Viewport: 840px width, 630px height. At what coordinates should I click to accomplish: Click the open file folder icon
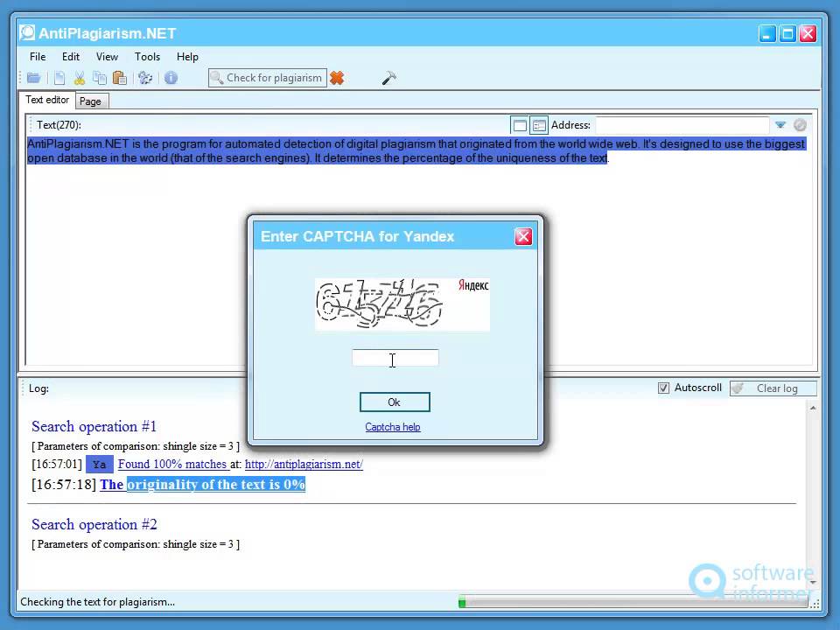34,78
